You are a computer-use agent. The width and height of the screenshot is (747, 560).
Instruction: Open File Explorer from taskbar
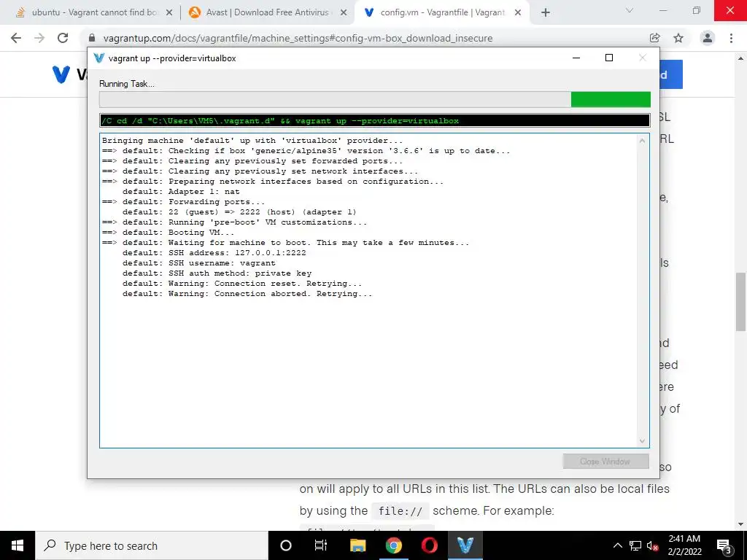[357, 545]
